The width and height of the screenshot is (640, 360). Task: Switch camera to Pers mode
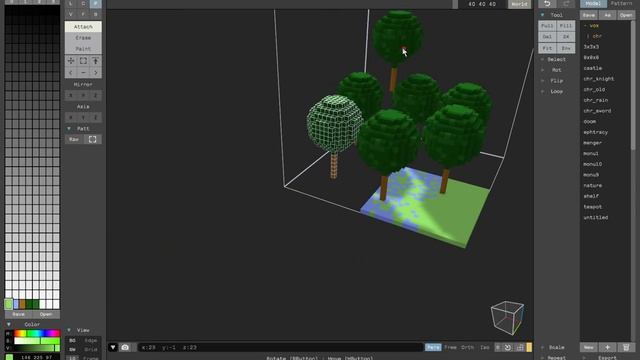pos(433,347)
